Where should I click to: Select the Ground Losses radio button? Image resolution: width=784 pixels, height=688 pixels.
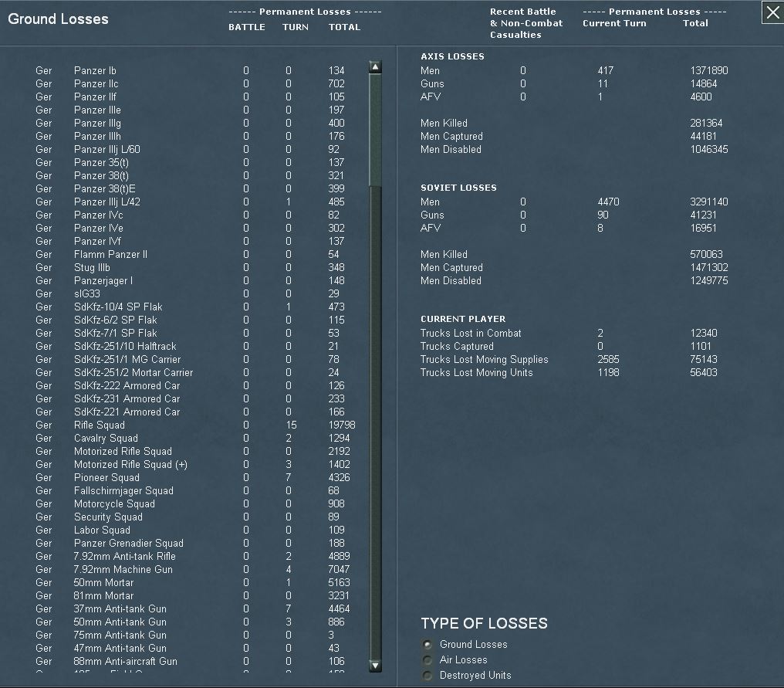427,645
